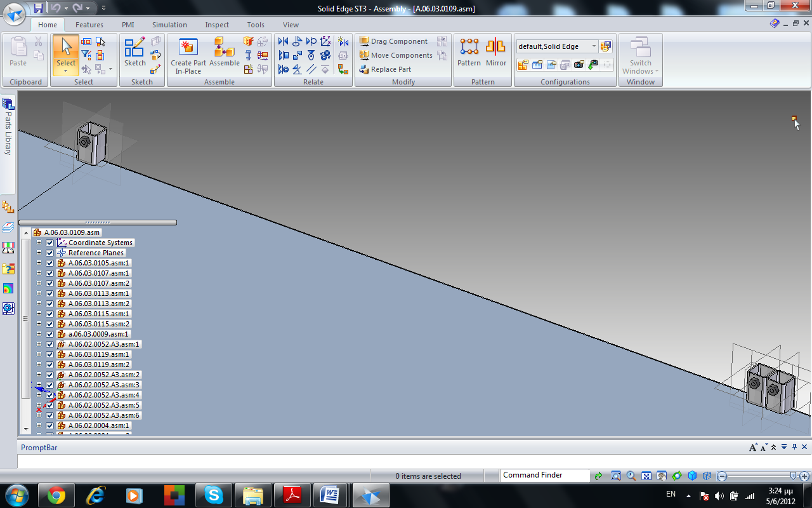Expand the Coordinate Systems tree node
Screen dimensions: 812x508
39,243
